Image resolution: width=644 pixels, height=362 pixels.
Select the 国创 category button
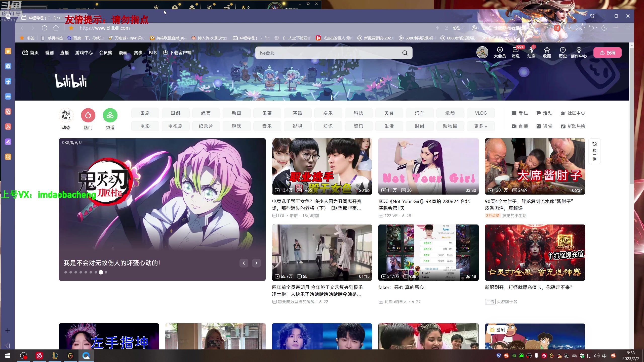click(x=176, y=113)
